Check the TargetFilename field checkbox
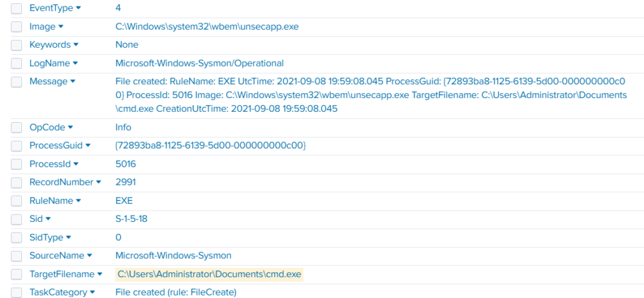 16,274
